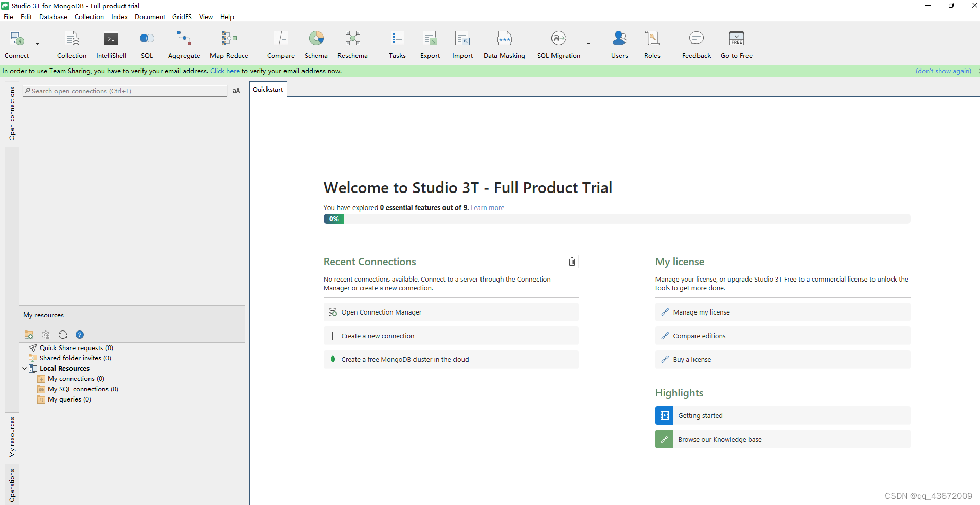980x505 pixels.
Task: Open the Getting started highlight
Action: [782, 415]
